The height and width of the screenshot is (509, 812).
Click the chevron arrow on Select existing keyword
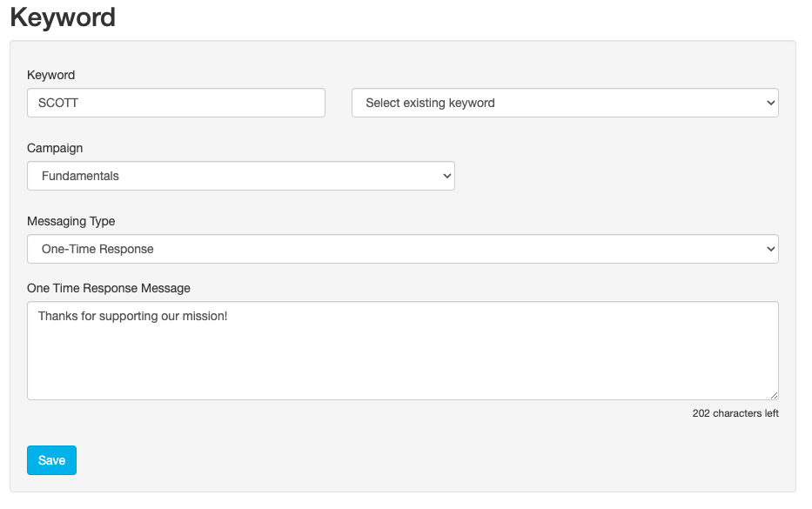click(x=770, y=103)
